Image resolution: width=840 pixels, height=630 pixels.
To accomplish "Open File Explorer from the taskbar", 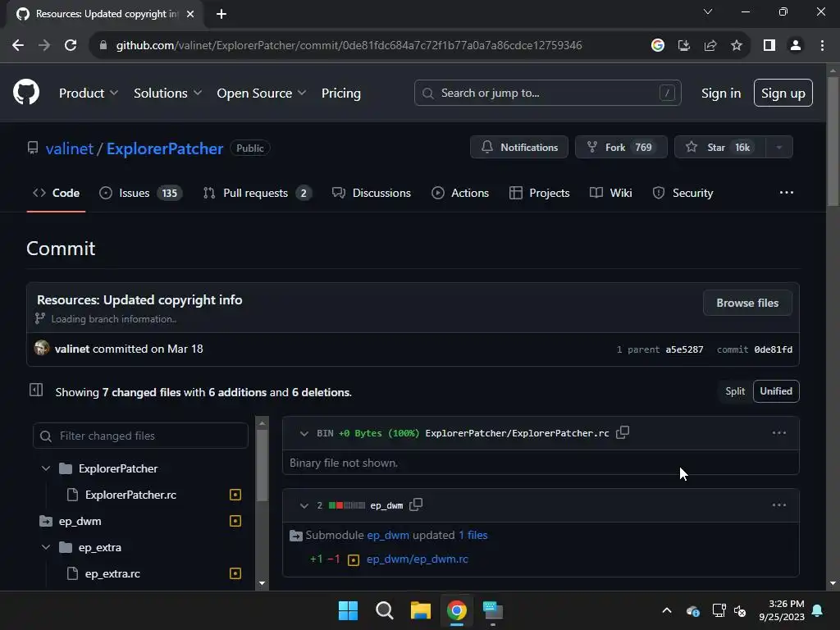I will click(x=421, y=610).
